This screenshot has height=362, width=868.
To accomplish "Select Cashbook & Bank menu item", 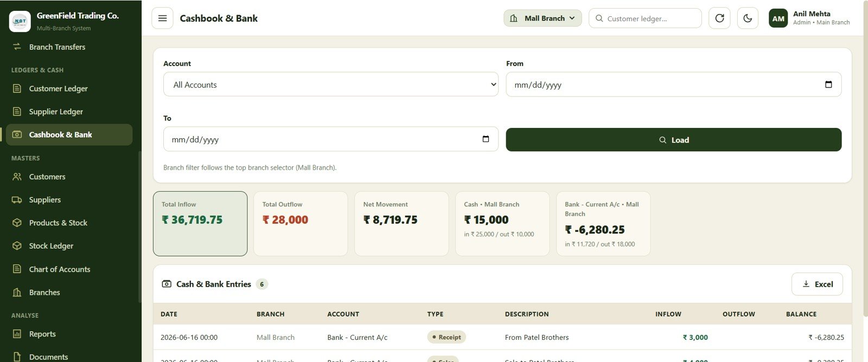I will 69,134.
